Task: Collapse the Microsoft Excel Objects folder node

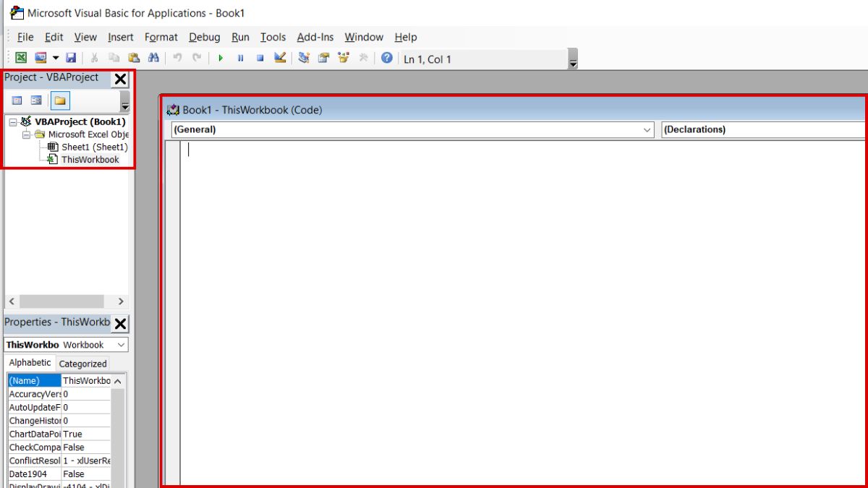Action: (26, 134)
